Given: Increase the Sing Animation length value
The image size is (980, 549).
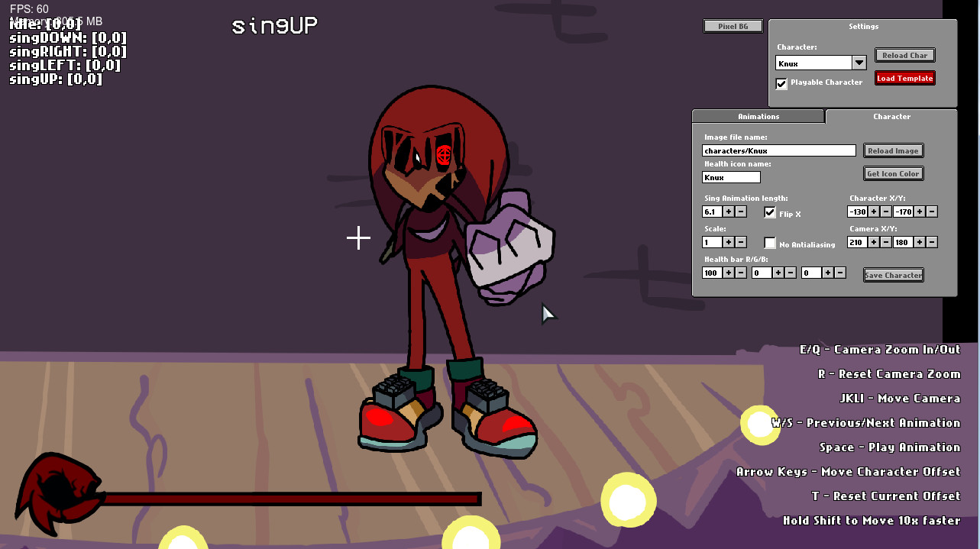Looking at the screenshot, I should [728, 212].
